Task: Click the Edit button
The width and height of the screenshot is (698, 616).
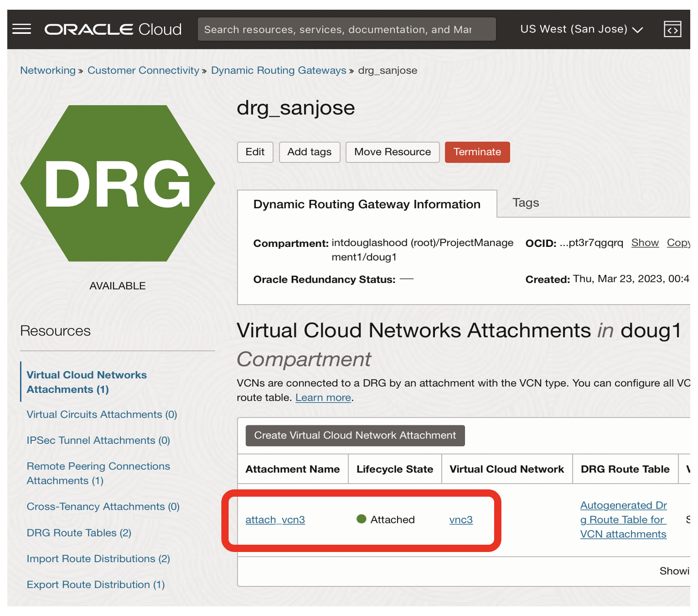Action: (x=255, y=152)
